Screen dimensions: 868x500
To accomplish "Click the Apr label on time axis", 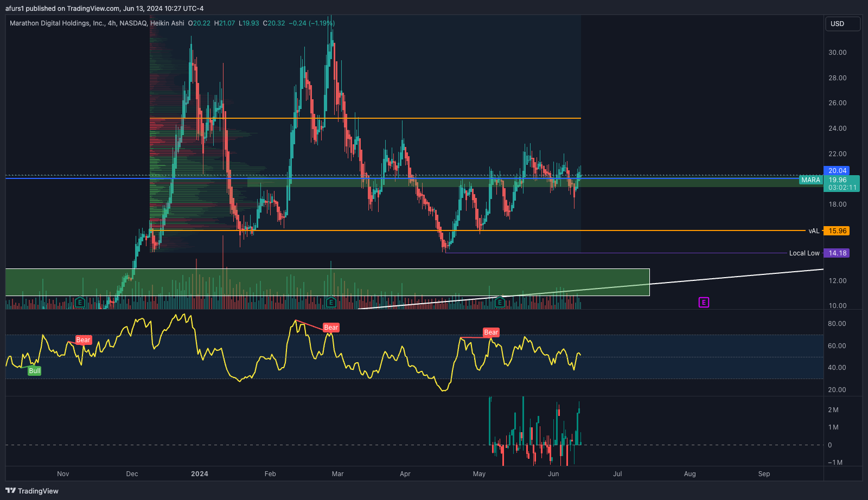I will point(405,474).
